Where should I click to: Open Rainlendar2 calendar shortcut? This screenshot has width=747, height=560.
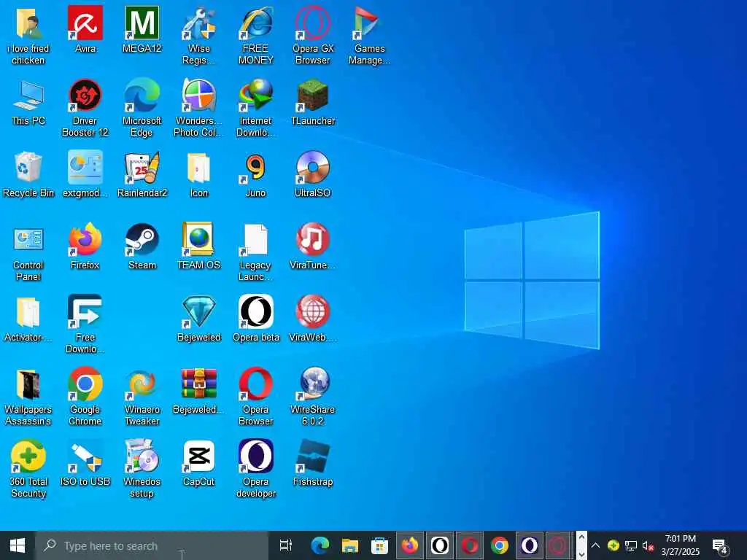[x=142, y=174]
